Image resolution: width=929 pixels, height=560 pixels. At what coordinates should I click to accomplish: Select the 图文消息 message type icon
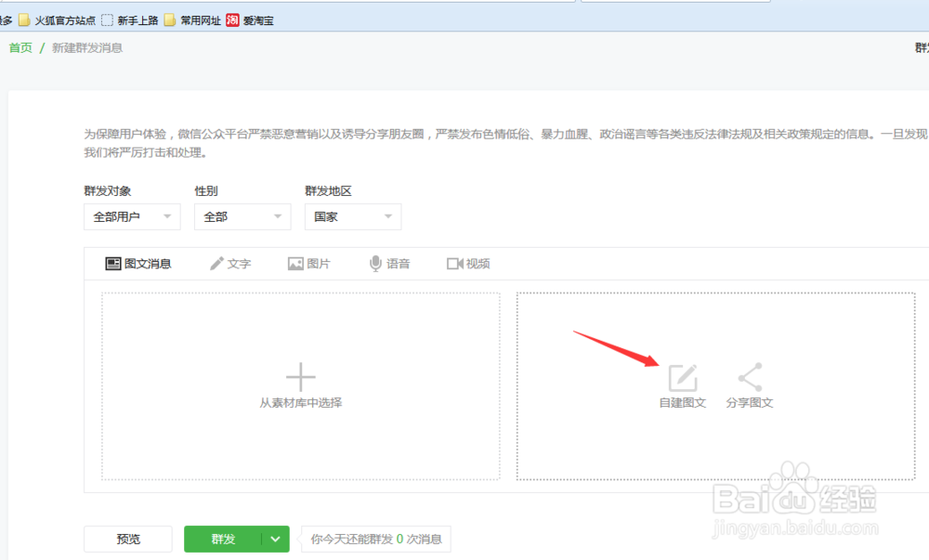[x=139, y=263]
